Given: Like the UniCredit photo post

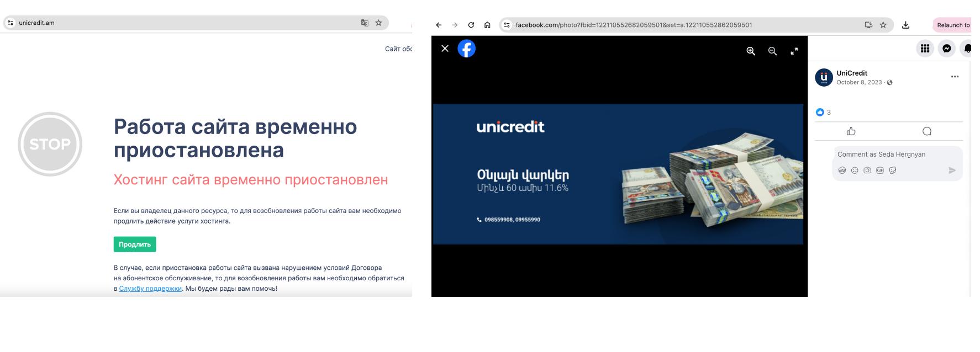Looking at the screenshot, I should click(x=851, y=131).
